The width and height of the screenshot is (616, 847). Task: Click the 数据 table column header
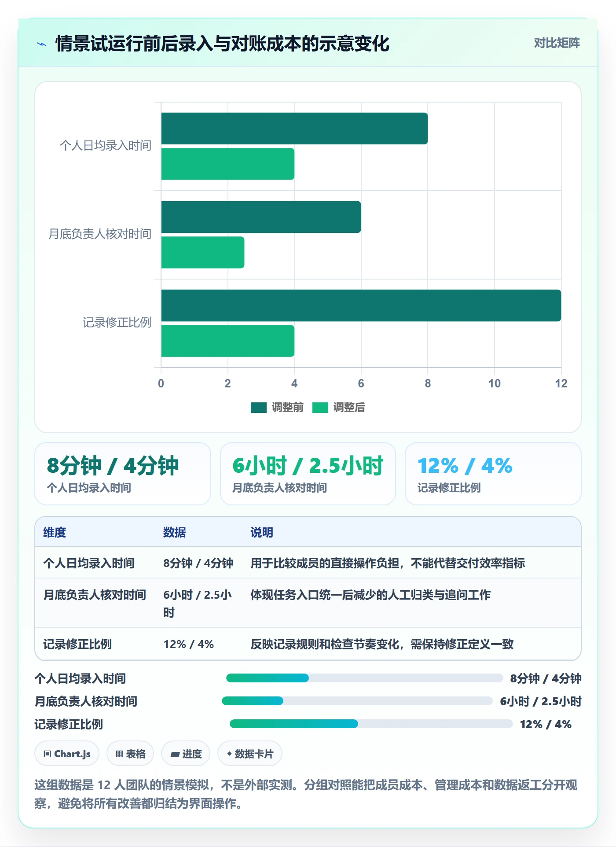(x=175, y=532)
